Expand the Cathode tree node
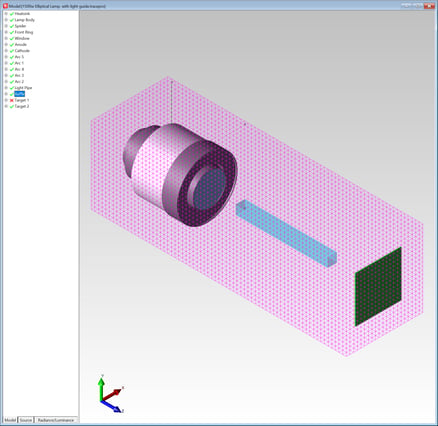This screenshot has width=438, height=426. click(6, 51)
